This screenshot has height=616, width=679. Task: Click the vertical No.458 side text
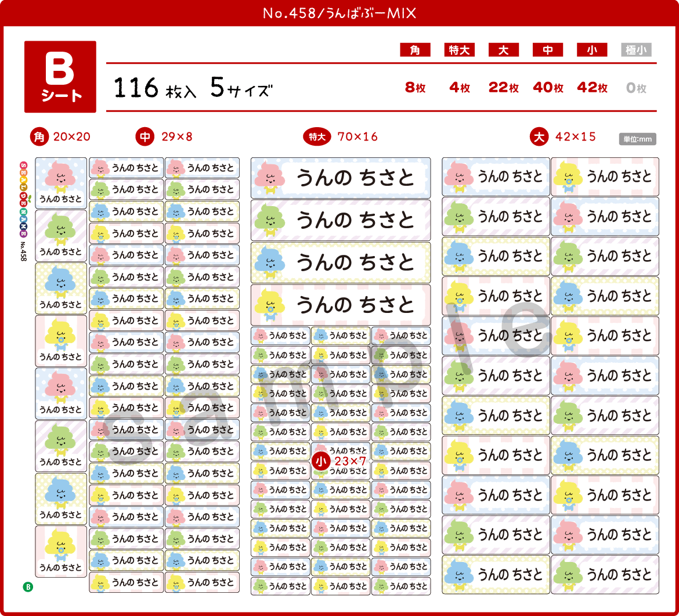coord(23,251)
